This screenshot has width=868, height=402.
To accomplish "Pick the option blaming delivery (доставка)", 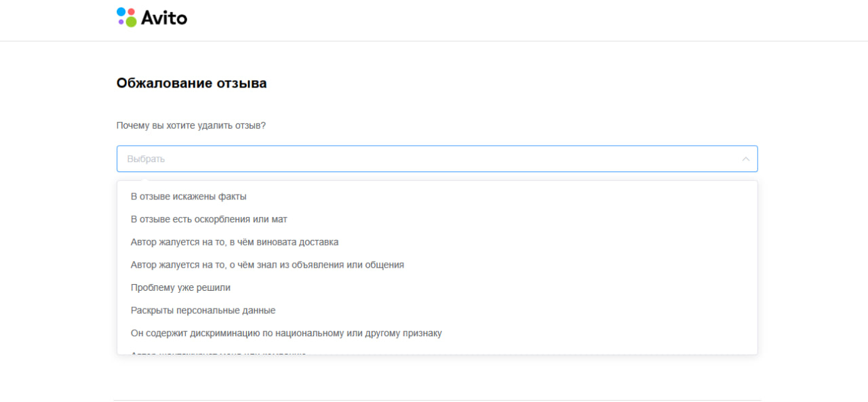I will pyautogui.click(x=235, y=242).
